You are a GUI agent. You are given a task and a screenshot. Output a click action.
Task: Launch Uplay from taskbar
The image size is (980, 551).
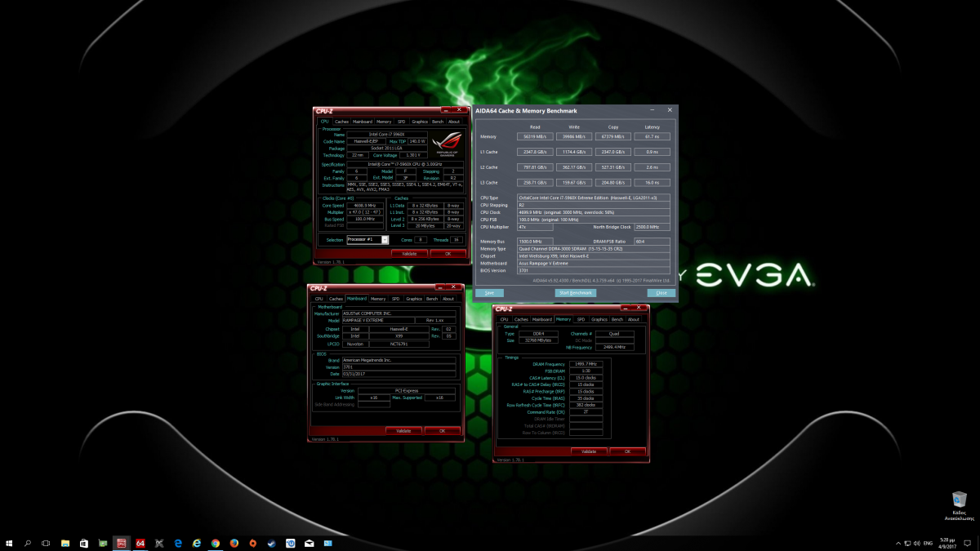click(291, 543)
